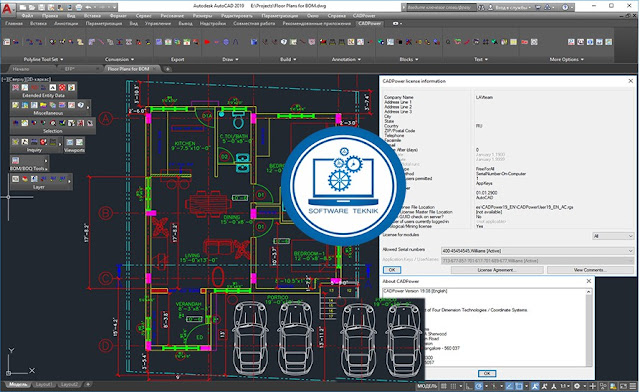Click the blue circle icon in the Draw panel

pyautogui.click(x=226, y=42)
